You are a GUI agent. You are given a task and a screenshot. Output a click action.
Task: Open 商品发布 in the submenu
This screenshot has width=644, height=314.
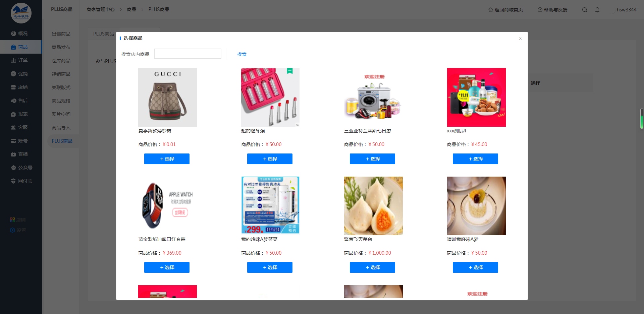[x=61, y=47]
